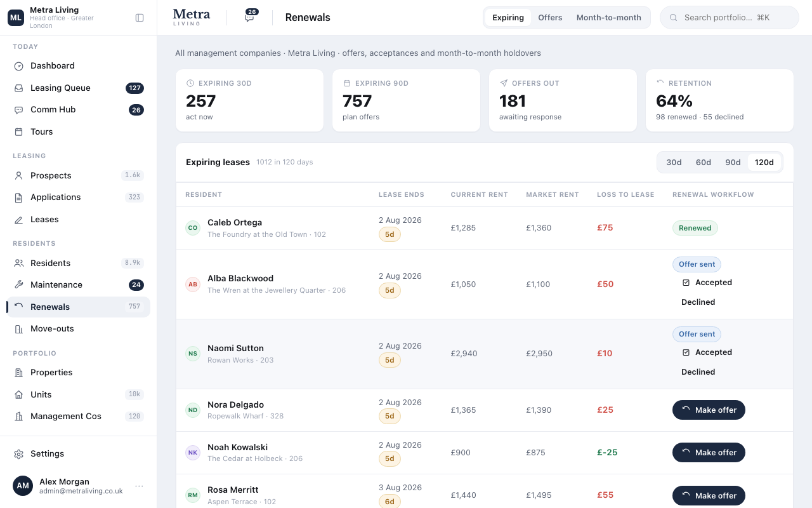812x508 pixels.
Task: Collapse the sidebar panel icon
Action: pos(140,18)
